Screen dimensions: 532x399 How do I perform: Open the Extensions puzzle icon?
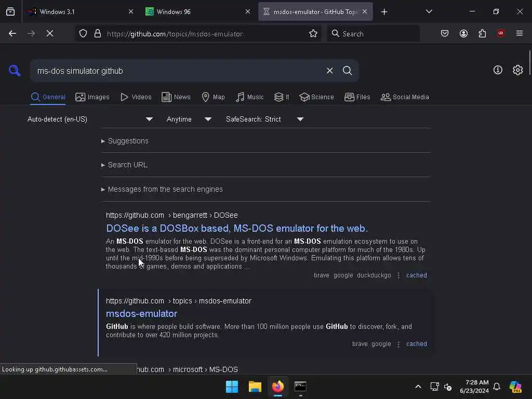click(482, 33)
